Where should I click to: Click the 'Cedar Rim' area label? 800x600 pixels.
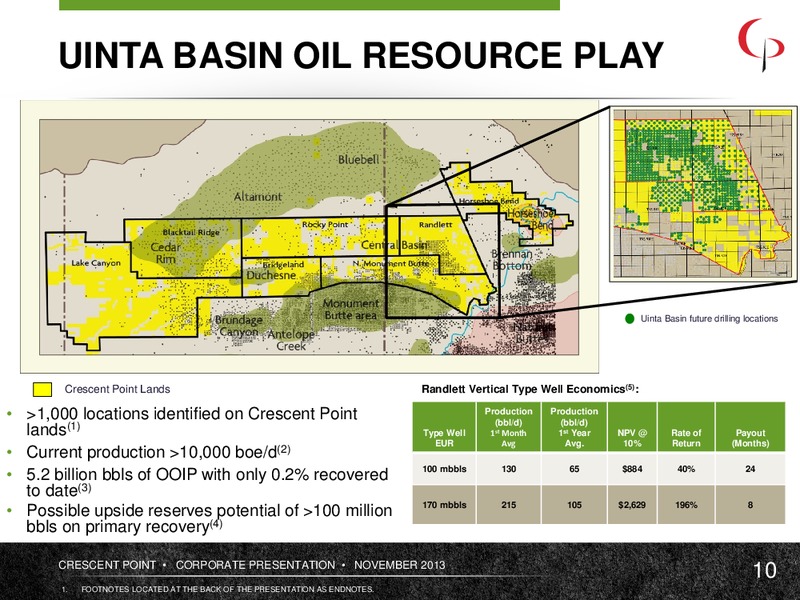click(165, 253)
